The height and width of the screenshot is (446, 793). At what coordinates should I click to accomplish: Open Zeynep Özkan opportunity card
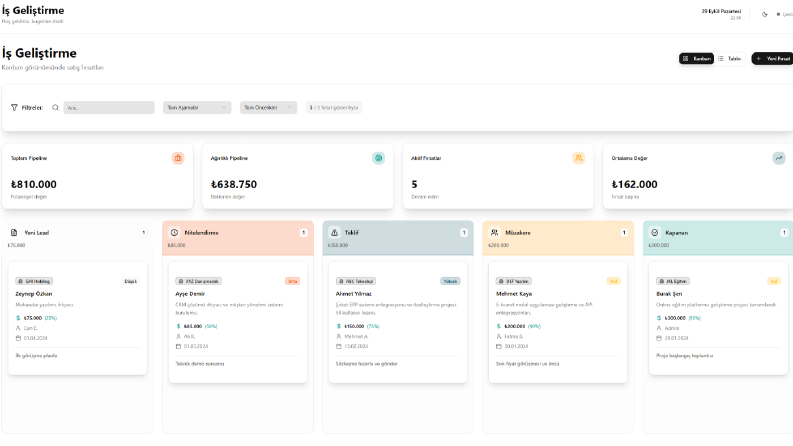[78, 318]
